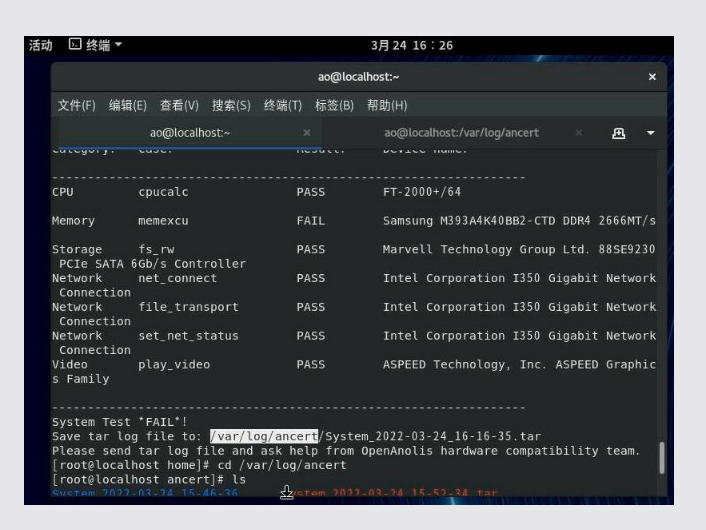Click the terminal vertical scrollbar
The image size is (706, 530).
click(x=660, y=458)
